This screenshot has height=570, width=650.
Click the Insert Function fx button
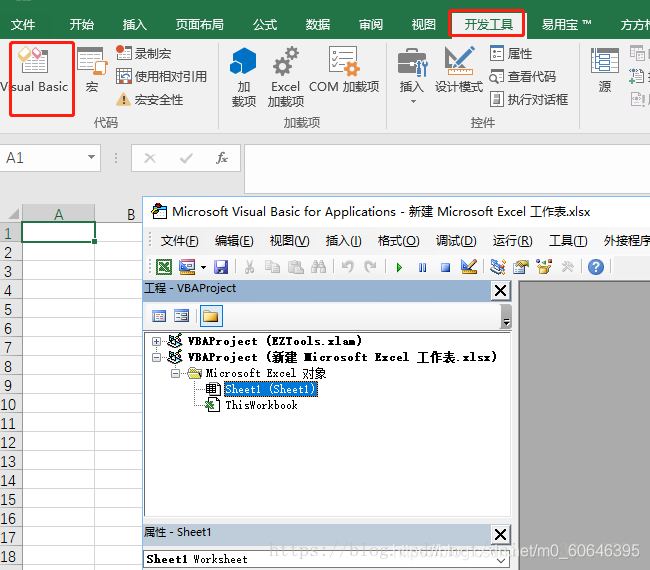[x=222, y=158]
